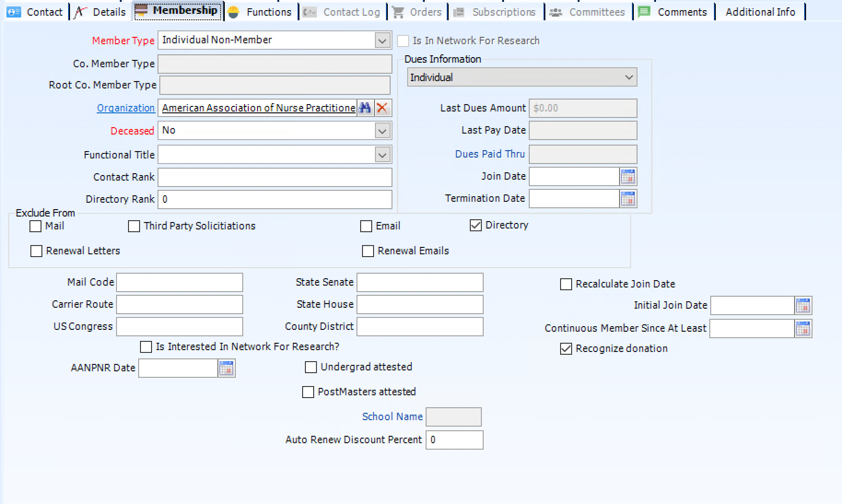This screenshot has width=842, height=504.
Task: Open the Dues Information Individual dropdown
Action: 629,77
